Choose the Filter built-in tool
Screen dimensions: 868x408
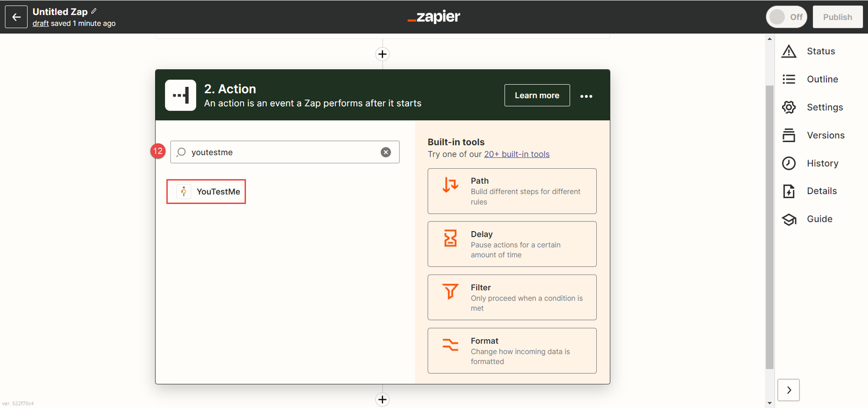point(512,297)
